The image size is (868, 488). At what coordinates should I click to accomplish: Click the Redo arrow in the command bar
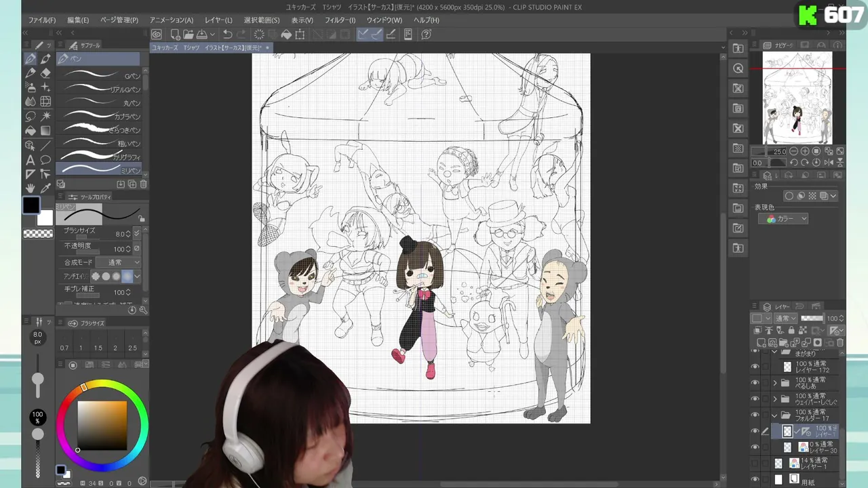point(242,35)
